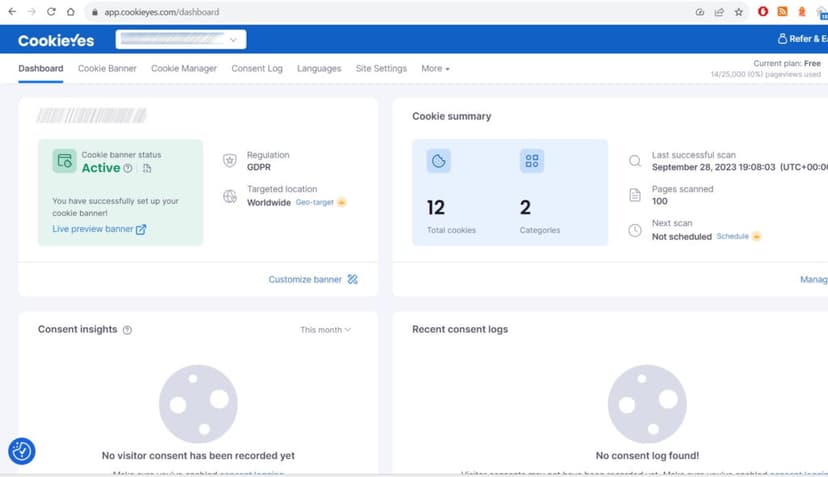Go back with browser back arrow
This screenshot has height=477, width=828.
pyautogui.click(x=12, y=12)
